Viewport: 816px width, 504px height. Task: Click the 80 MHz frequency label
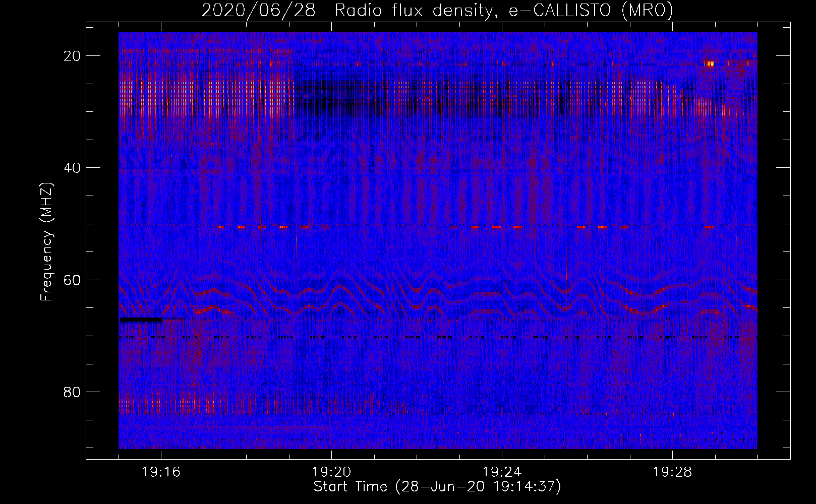[x=72, y=392]
